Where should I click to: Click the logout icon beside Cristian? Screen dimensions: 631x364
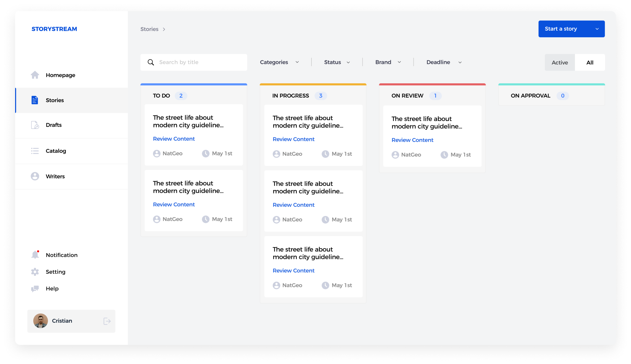point(107,321)
